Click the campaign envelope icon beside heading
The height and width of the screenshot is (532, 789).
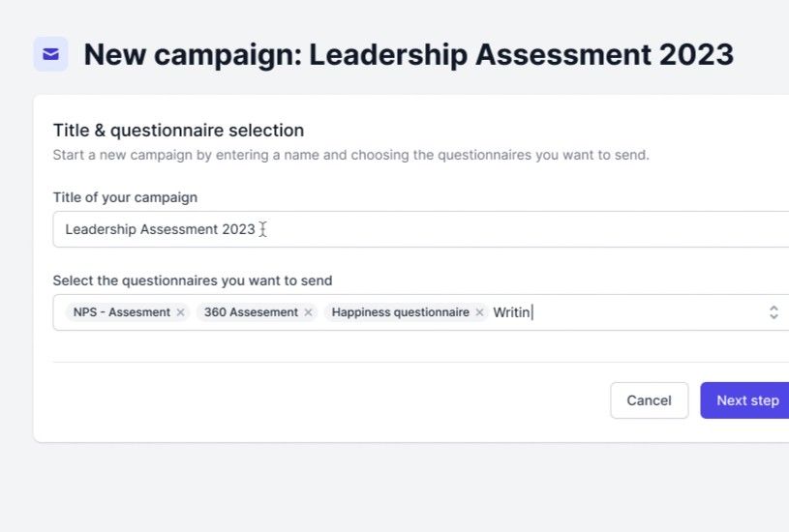pyautogui.click(x=50, y=54)
